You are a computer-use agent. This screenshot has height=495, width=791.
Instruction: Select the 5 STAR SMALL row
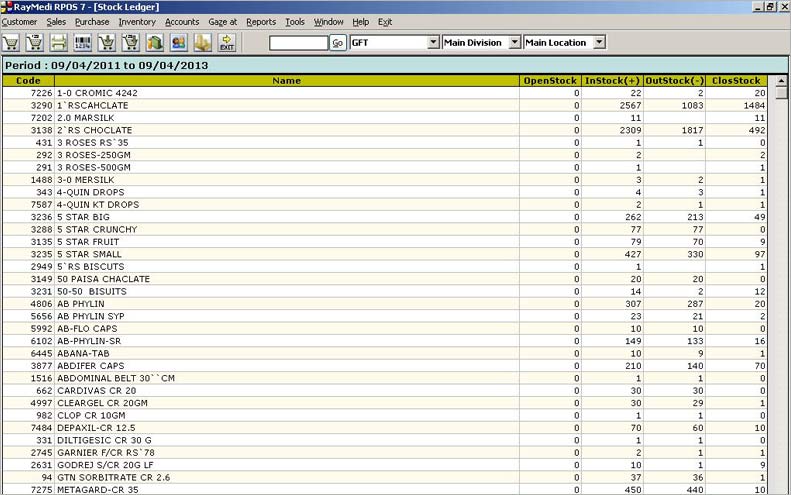coord(385,254)
